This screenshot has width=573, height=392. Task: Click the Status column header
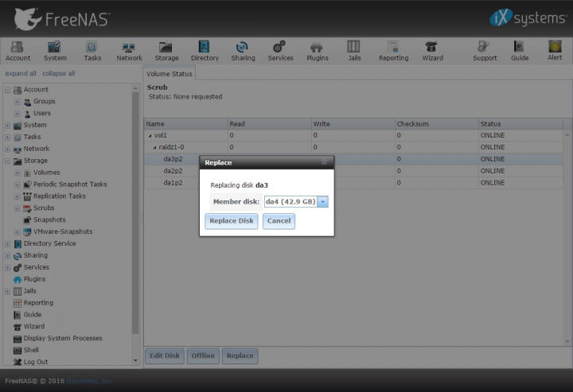click(x=520, y=124)
